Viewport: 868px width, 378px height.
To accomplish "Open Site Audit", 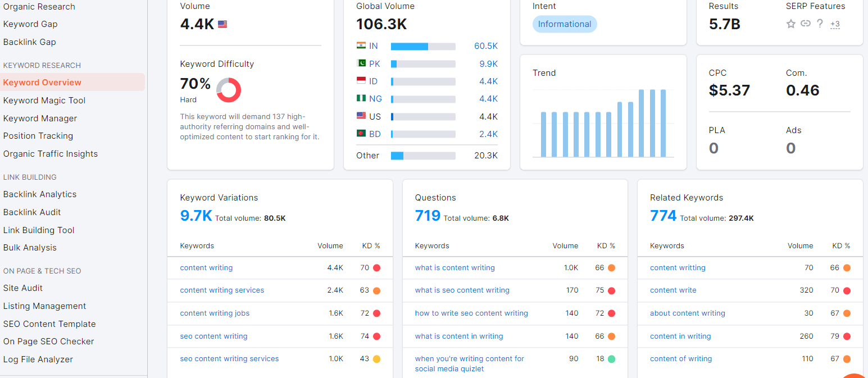I will (x=23, y=288).
